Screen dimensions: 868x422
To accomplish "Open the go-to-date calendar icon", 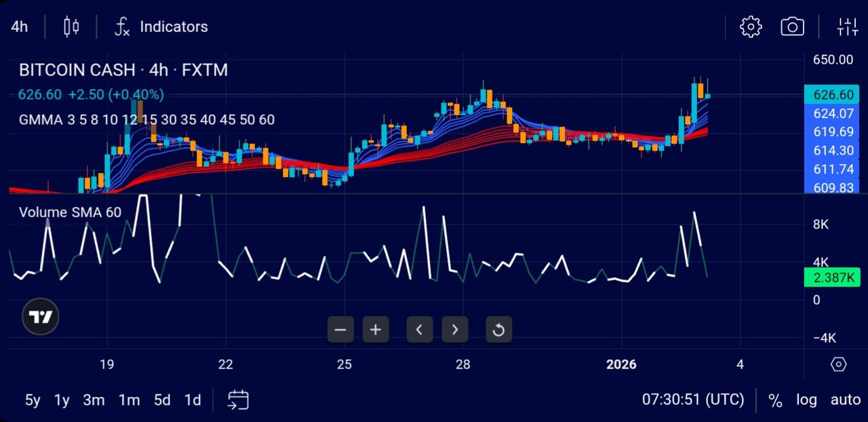I will click(x=238, y=400).
